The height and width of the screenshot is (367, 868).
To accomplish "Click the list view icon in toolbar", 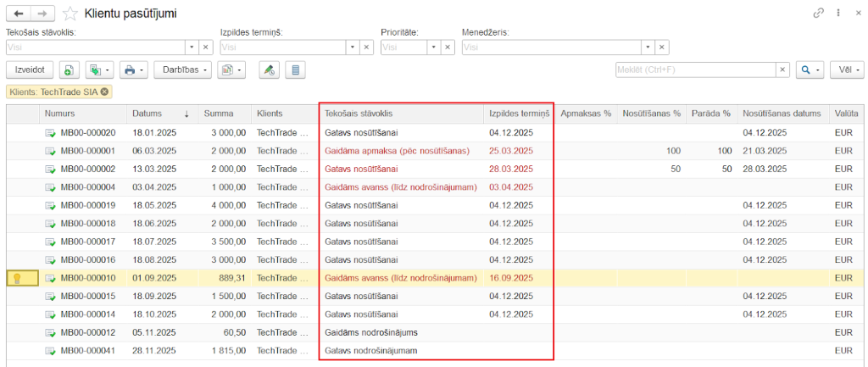I will [x=294, y=70].
